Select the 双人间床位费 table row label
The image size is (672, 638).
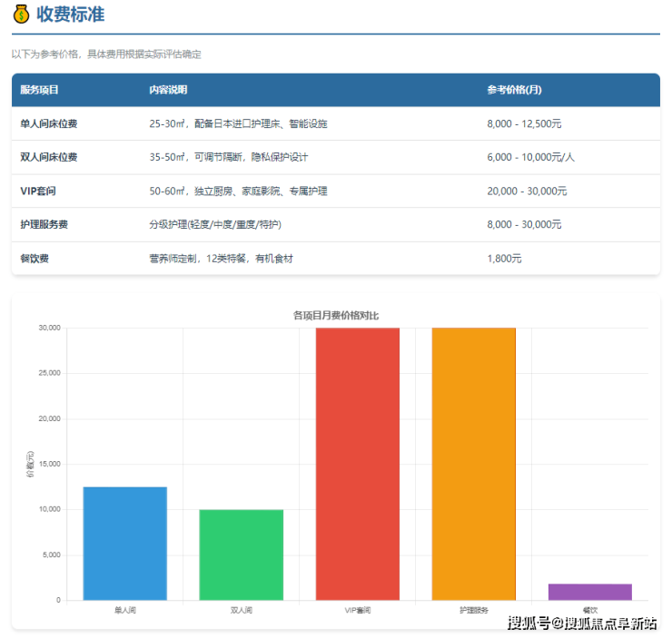48,157
